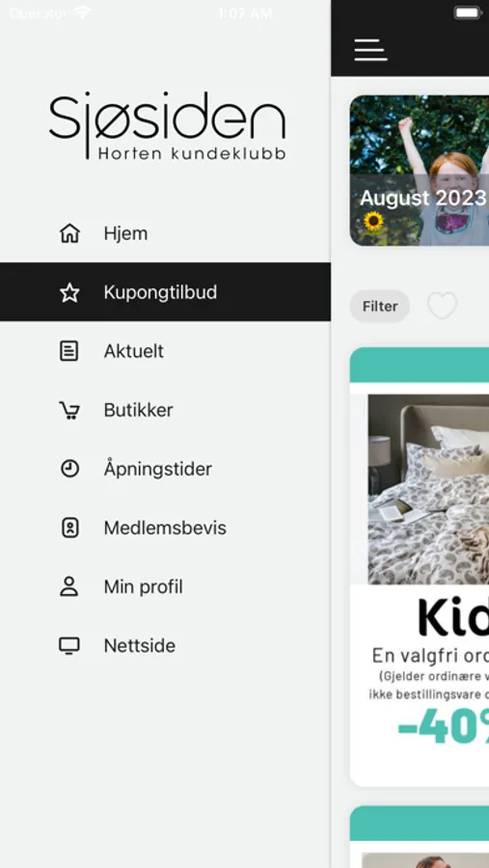489x868 pixels.
Task: Open the Hjem menu item
Action: point(165,233)
